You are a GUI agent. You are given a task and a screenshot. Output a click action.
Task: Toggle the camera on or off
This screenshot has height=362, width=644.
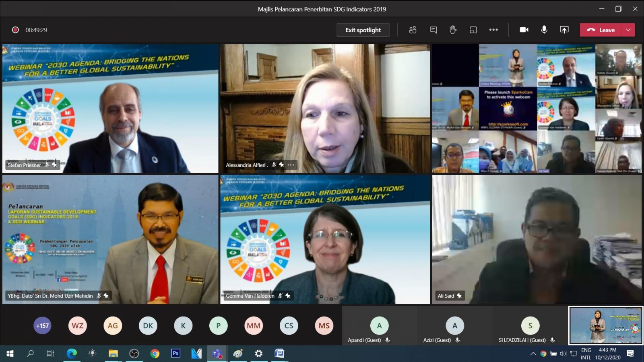[x=524, y=30]
